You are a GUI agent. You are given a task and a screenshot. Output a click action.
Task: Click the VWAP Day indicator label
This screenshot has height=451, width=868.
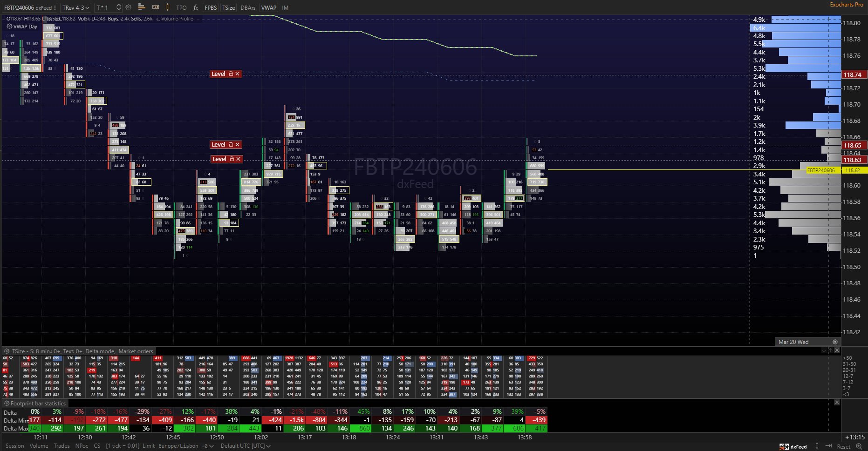25,27
